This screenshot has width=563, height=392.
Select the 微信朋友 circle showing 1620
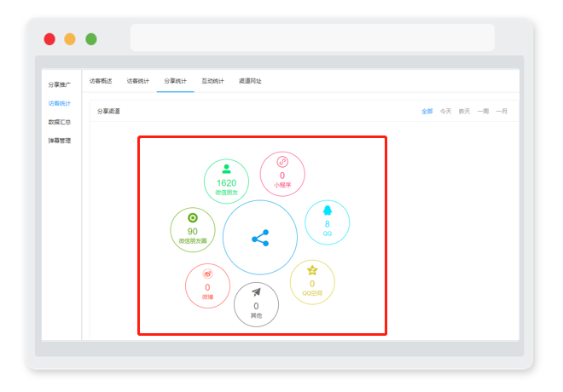tap(226, 182)
